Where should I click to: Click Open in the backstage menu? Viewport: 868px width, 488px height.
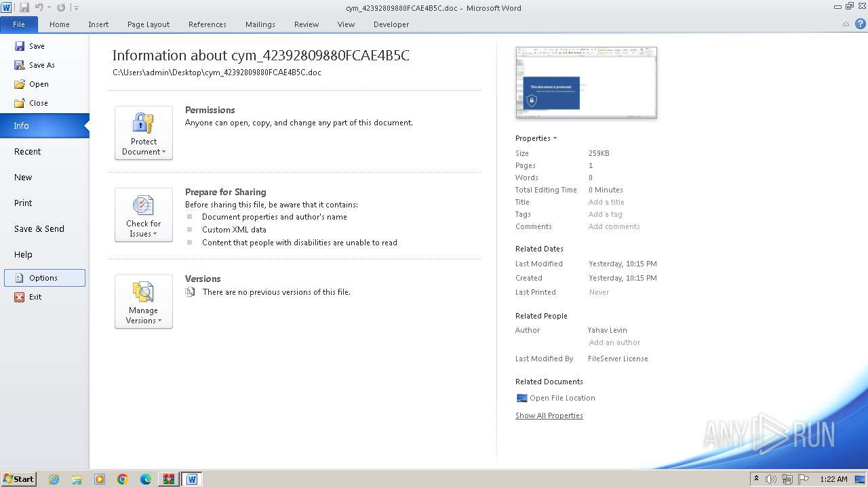(x=31, y=84)
